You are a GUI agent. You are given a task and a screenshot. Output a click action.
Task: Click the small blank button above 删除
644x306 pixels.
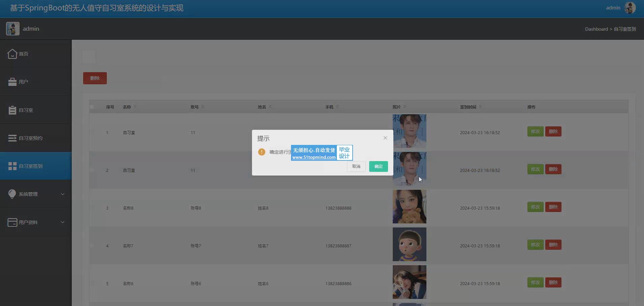[89, 57]
